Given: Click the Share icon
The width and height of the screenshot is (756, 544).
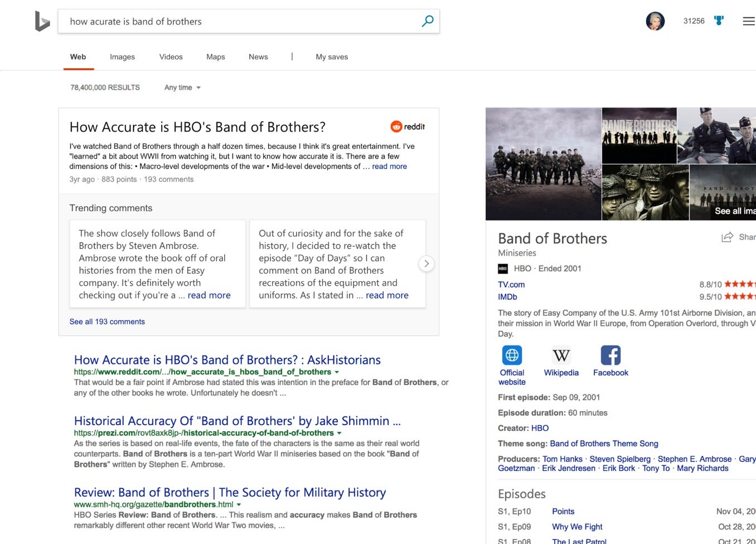Looking at the screenshot, I should click(727, 237).
